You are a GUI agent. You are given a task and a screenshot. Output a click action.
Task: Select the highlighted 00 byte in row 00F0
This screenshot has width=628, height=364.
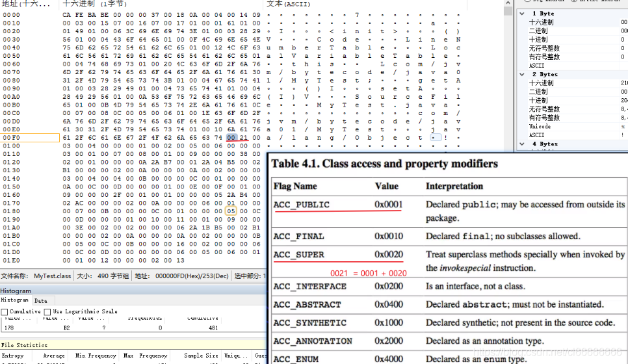click(231, 138)
